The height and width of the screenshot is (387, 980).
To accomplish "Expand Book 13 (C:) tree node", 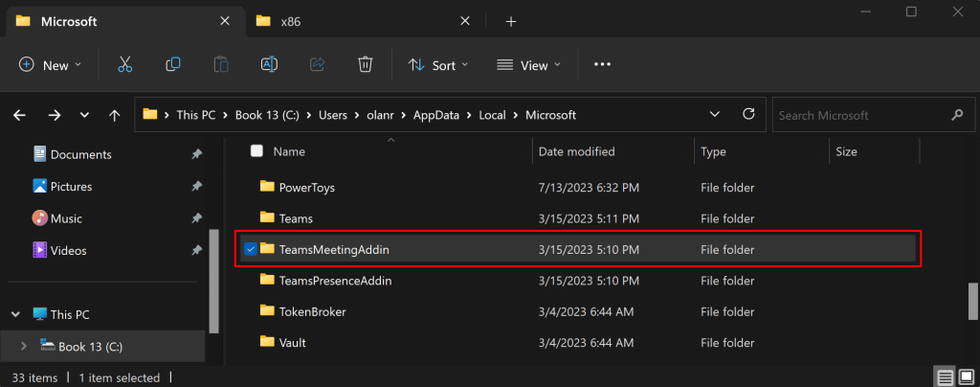I will coord(24,346).
